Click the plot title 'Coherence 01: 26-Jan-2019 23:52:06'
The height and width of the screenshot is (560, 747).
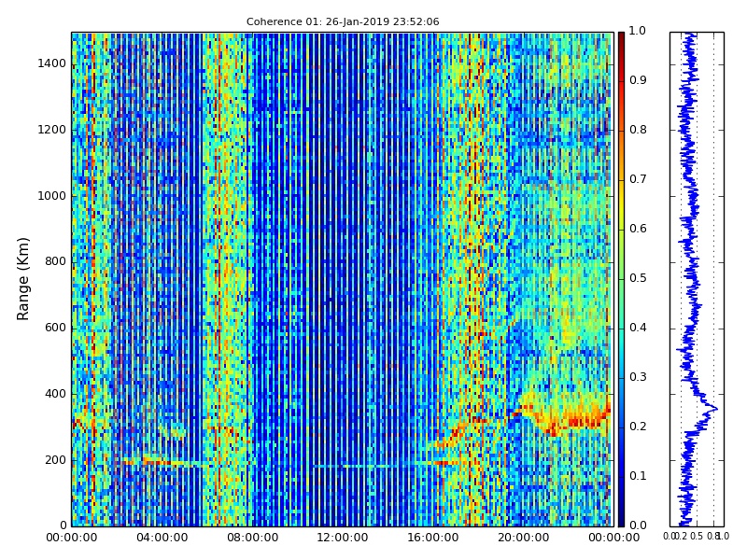click(x=343, y=21)
